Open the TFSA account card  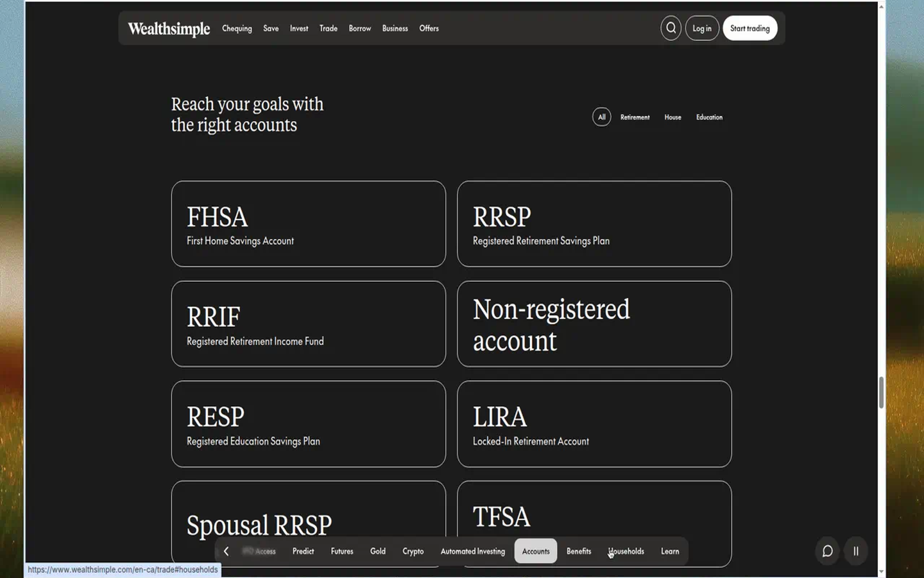594,523
